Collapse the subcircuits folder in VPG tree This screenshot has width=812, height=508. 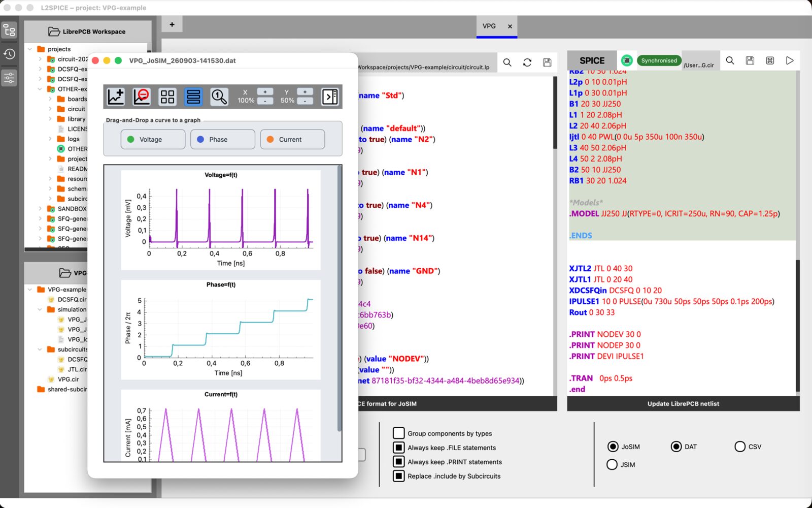[x=40, y=350]
